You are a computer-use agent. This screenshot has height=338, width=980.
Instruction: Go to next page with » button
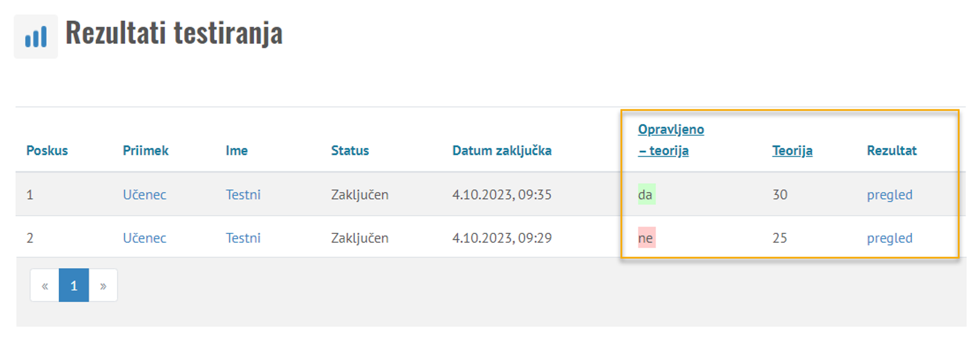pos(103,285)
